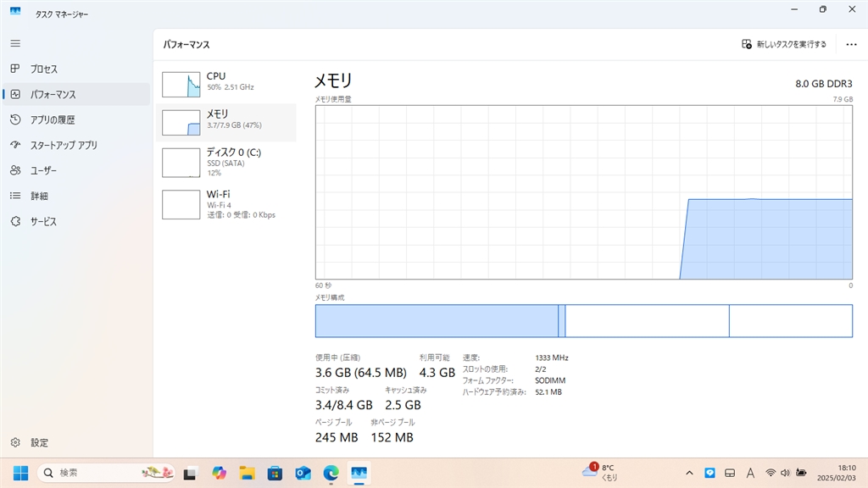The image size is (868, 488).
Task: Click the 3.4/8.4 GB committed value
Action: tap(344, 405)
